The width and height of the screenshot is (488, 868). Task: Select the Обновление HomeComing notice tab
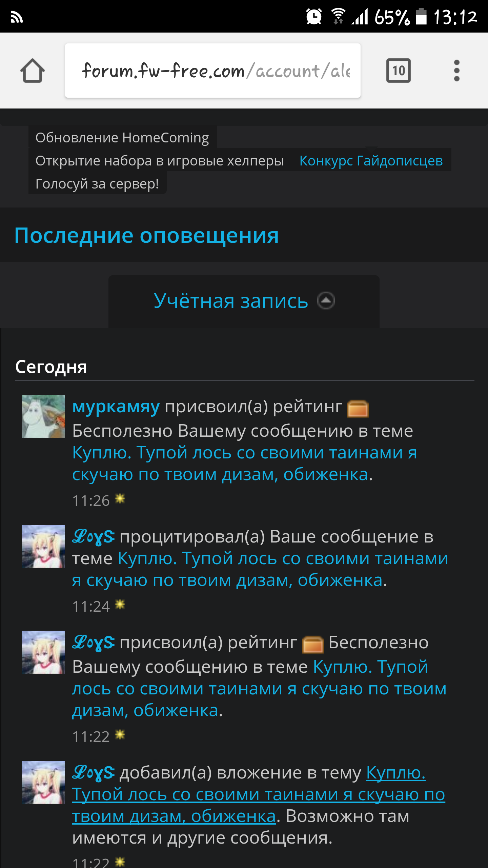[x=122, y=137]
